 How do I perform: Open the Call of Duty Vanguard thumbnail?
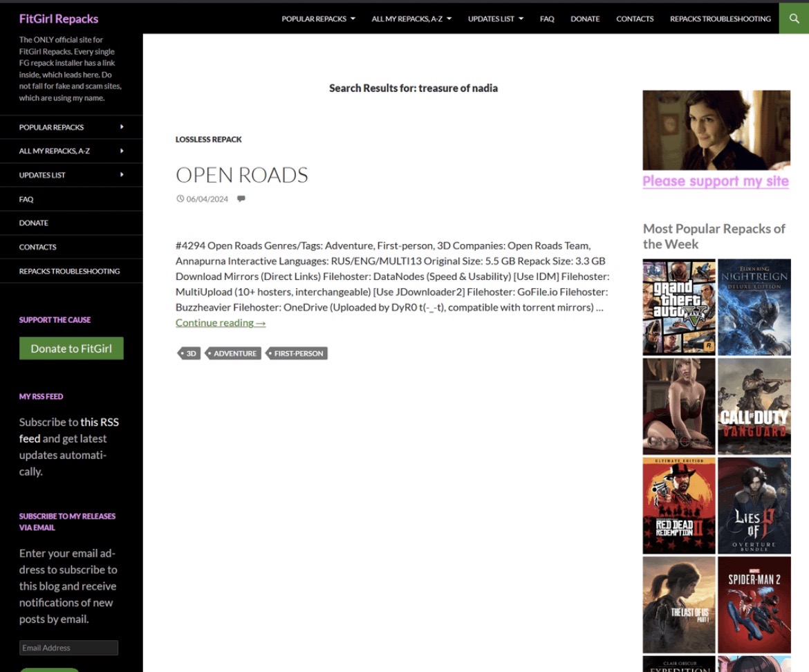[754, 407]
